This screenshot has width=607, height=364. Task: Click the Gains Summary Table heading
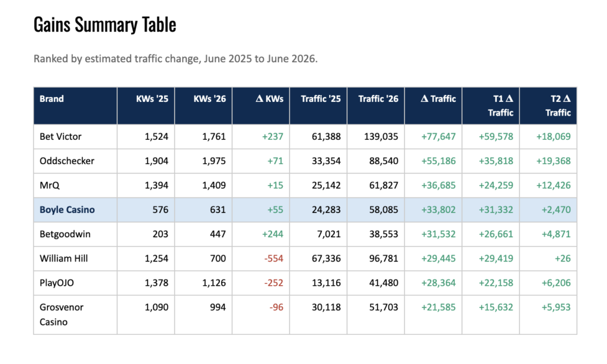(x=105, y=25)
